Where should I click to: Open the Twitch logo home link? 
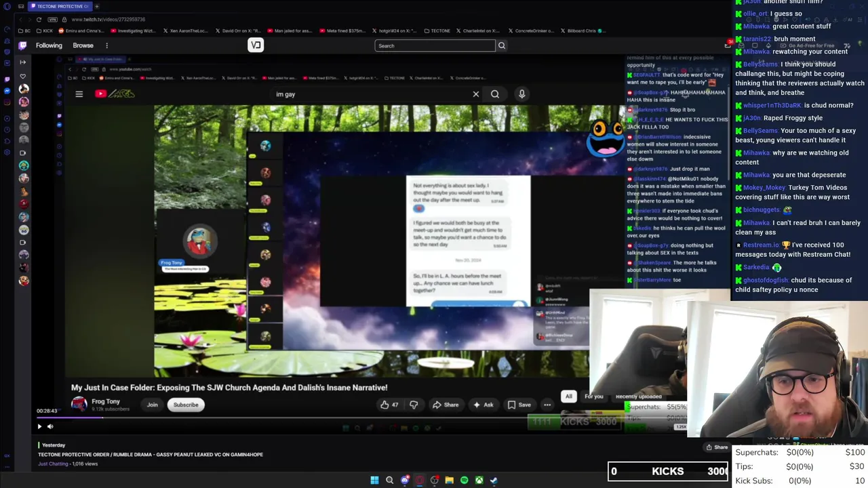tap(22, 45)
